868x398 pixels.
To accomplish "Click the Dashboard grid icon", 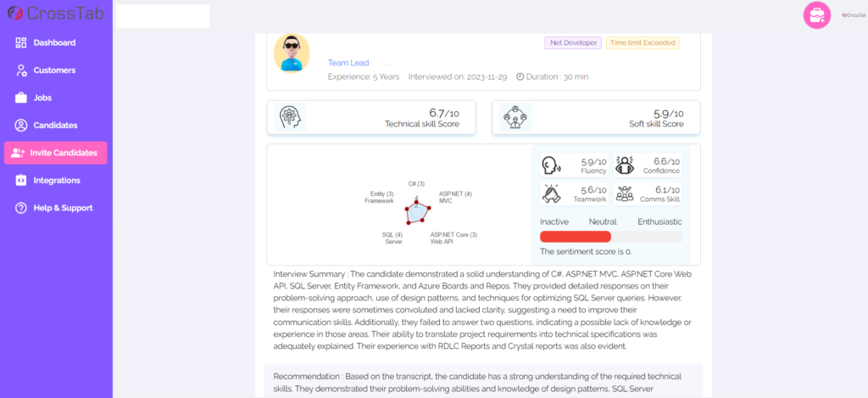I will click(21, 42).
